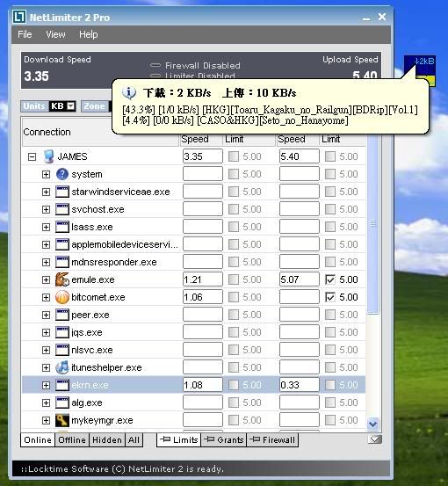
Task: Enable bitcomet.exe download limit checkbox
Action: pos(234,297)
